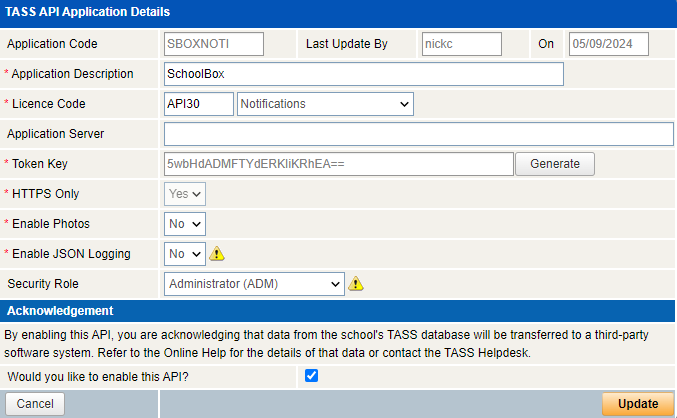The image size is (677, 418).
Task: Click the On date field
Action: (608, 44)
